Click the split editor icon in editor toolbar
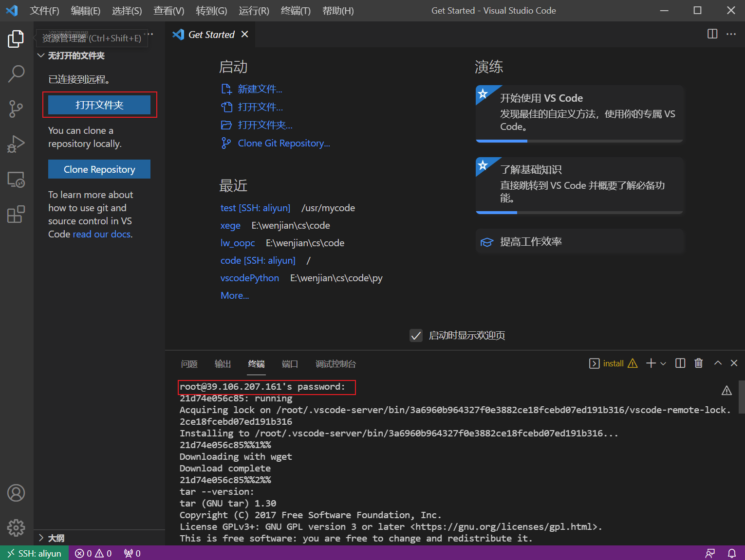The image size is (745, 560). click(712, 34)
